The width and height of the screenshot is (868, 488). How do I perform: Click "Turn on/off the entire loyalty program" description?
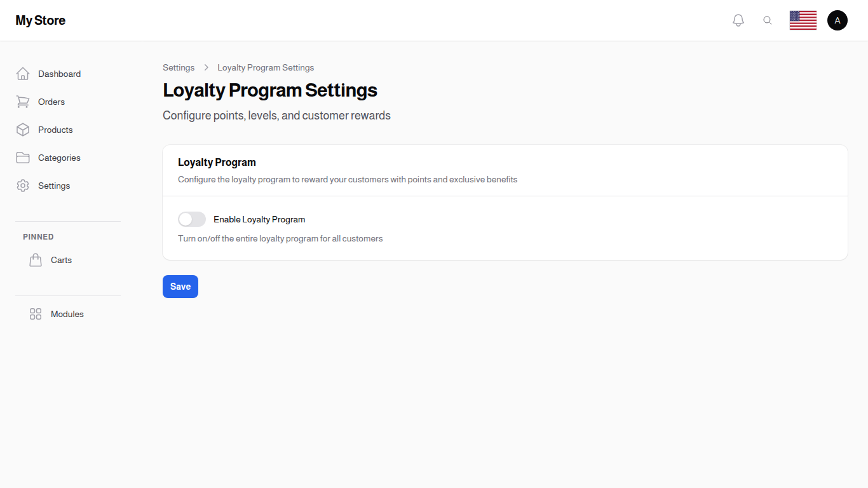pyautogui.click(x=280, y=239)
